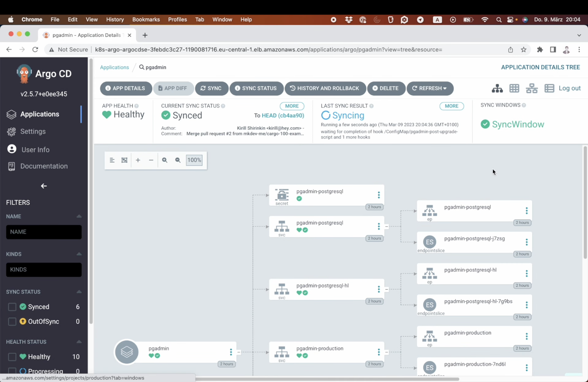Click the Applications breadcrumb link

point(114,68)
